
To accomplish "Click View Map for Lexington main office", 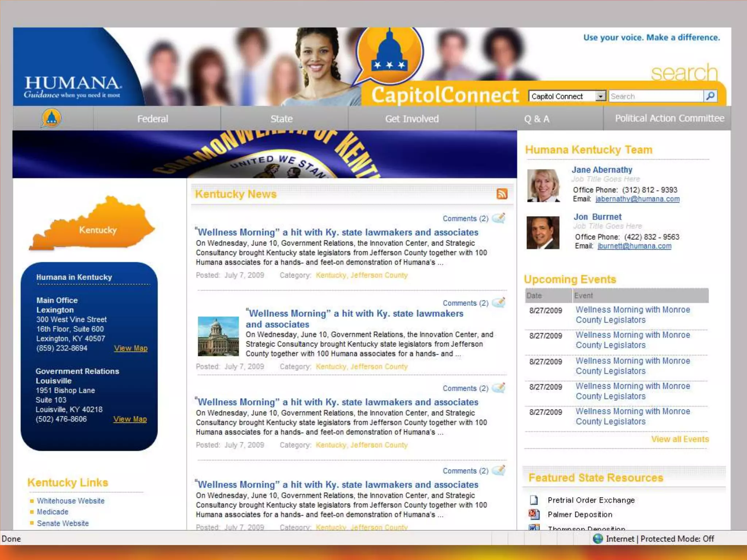I will [x=131, y=348].
